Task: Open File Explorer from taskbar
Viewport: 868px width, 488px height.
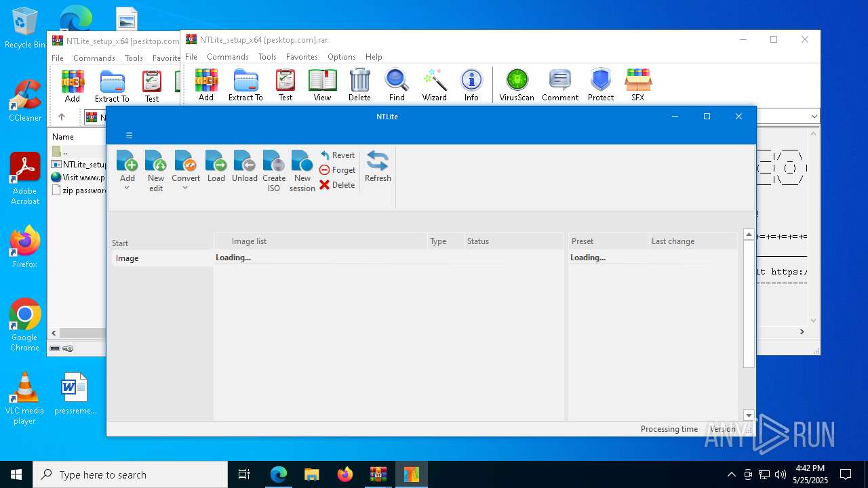Action: pyautogui.click(x=311, y=474)
